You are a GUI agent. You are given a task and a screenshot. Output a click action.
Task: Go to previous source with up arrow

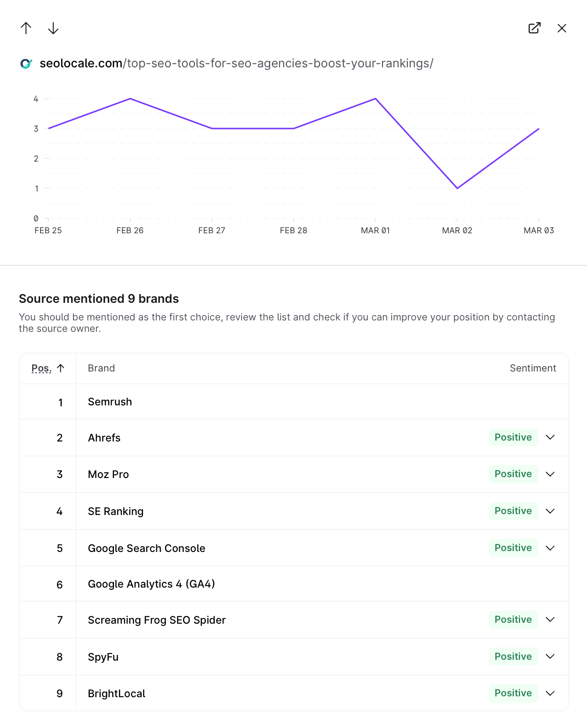point(26,28)
